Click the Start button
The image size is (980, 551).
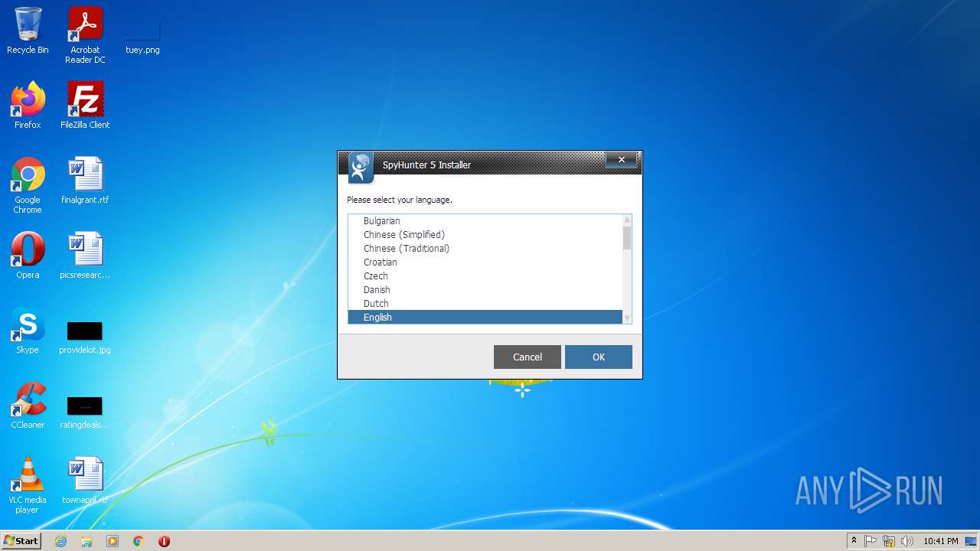pos(21,541)
